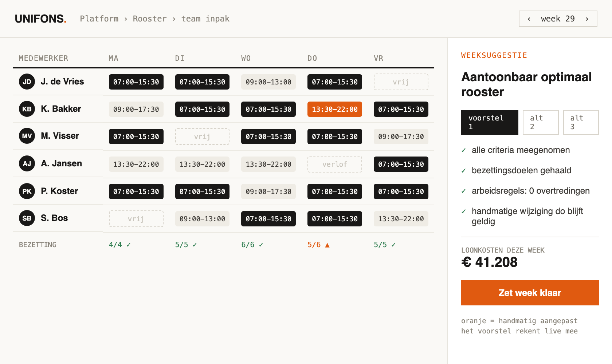Click the name P. Koster
The image size is (612, 364).
coord(59,191)
